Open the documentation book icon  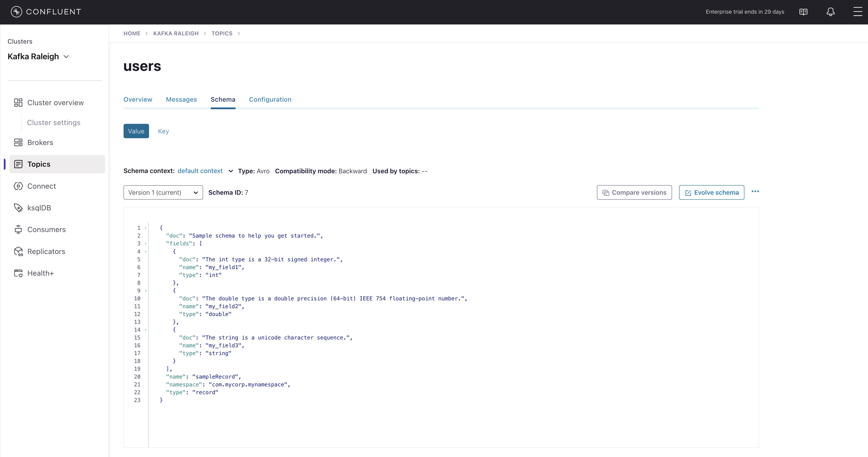pos(803,12)
